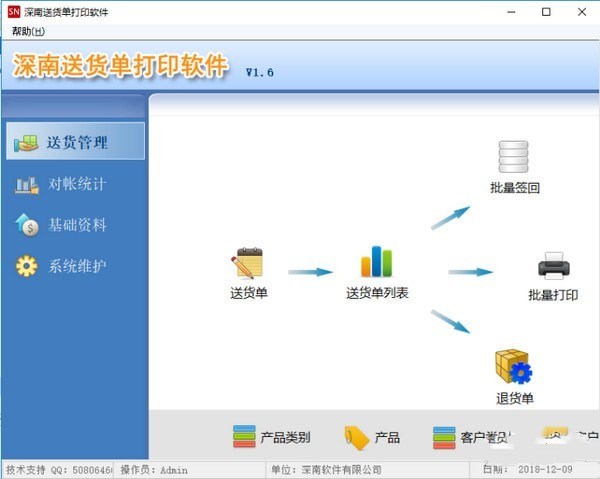Click the 退货单 label

click(x=515, y=399)
